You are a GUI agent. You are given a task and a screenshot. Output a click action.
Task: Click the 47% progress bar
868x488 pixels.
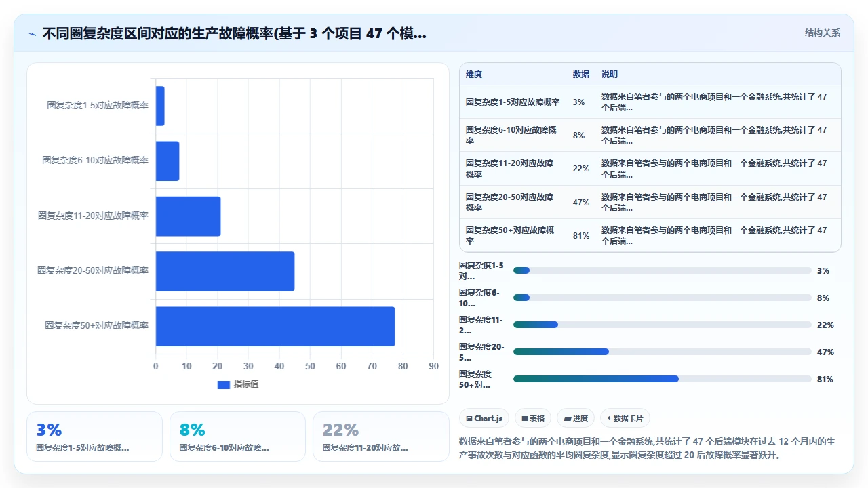coord(663,352)
